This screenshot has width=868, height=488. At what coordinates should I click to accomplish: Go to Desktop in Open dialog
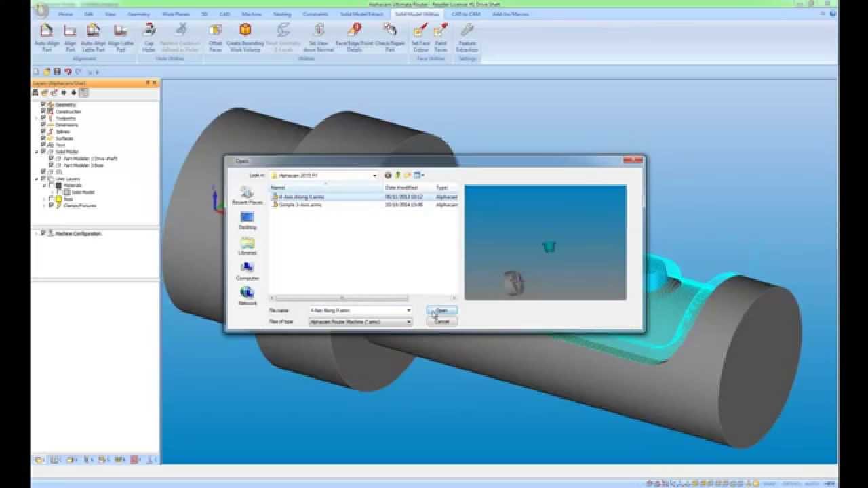[x=248, y=221]
